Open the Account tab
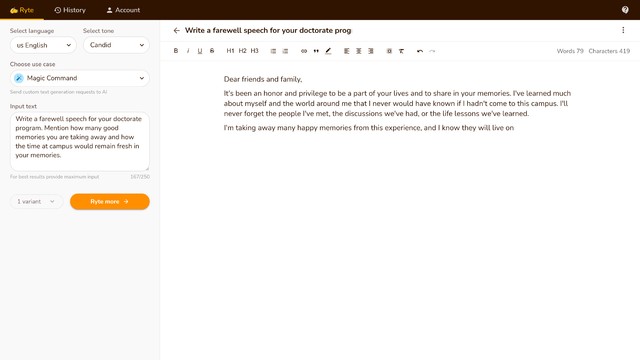640x360 pixels. [123, 10]
